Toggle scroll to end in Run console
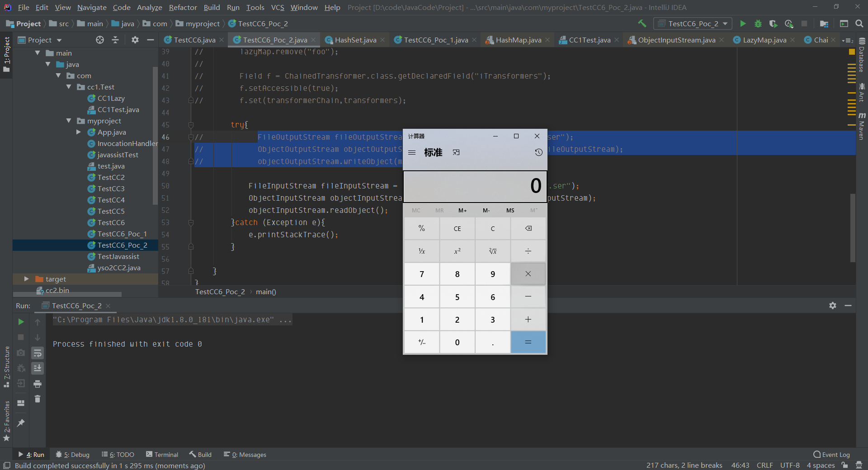Viewport: 868px width, 470px height. click(38, 368)
